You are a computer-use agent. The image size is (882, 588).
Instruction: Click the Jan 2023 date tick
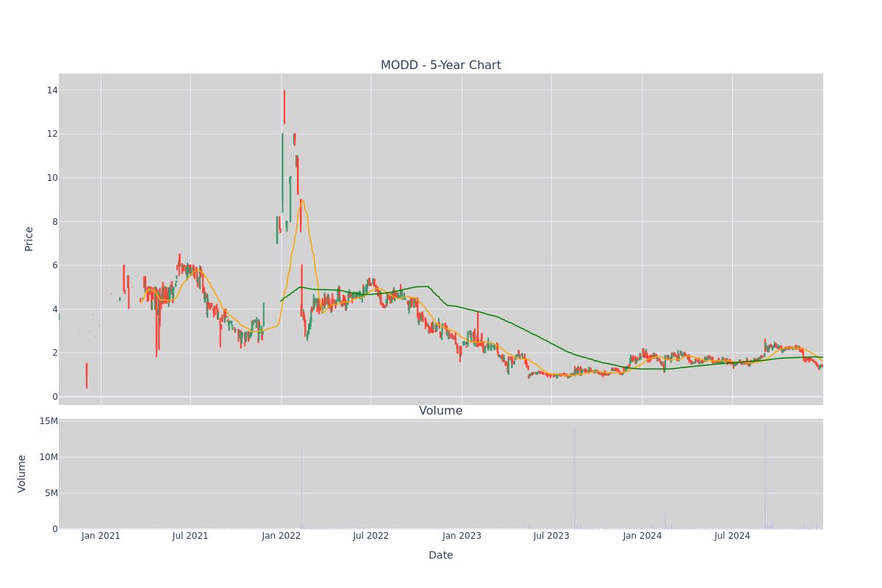pos(462,536)
